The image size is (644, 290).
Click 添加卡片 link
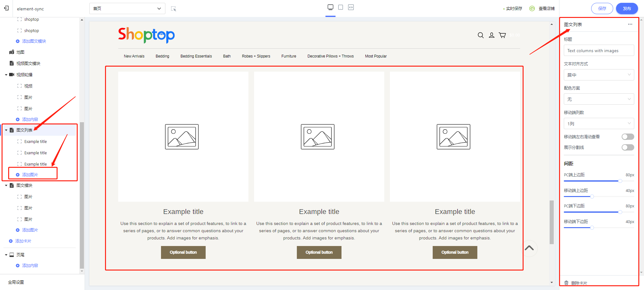(x=23, y=241)
